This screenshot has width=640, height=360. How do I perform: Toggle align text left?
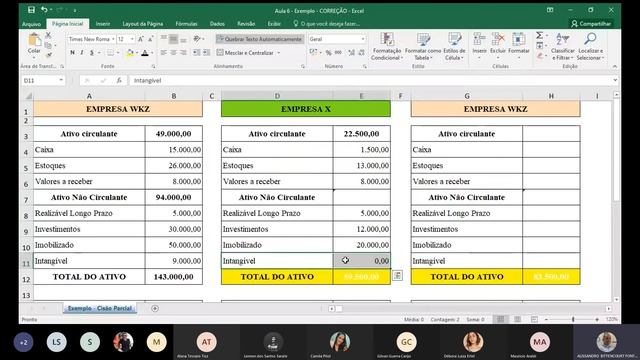(164, 53)
